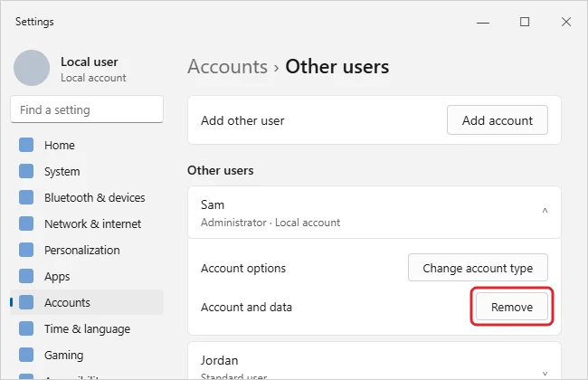Click the Local user profile avatar
The width and height of the screenshot is (588, 380).
(32, 68)
